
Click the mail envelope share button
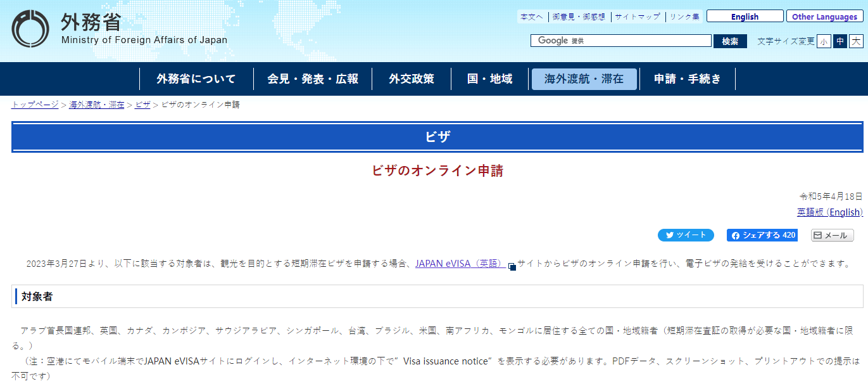coord(832,235)
